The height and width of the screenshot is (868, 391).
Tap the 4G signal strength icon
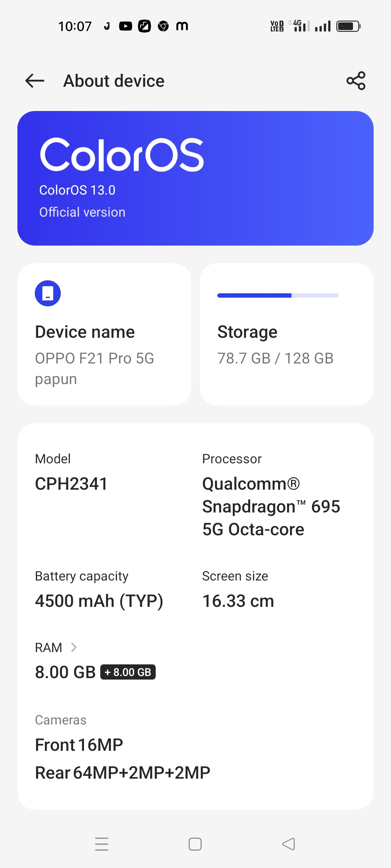pyautogui.click(x=300, y=26)
